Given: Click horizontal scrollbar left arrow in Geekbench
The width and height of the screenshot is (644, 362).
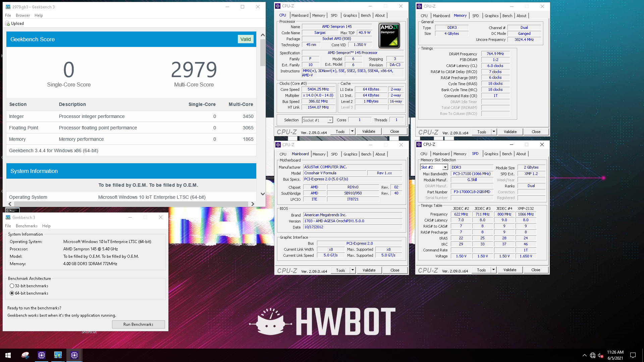Looking at the screenshot, I should [10, 204].
